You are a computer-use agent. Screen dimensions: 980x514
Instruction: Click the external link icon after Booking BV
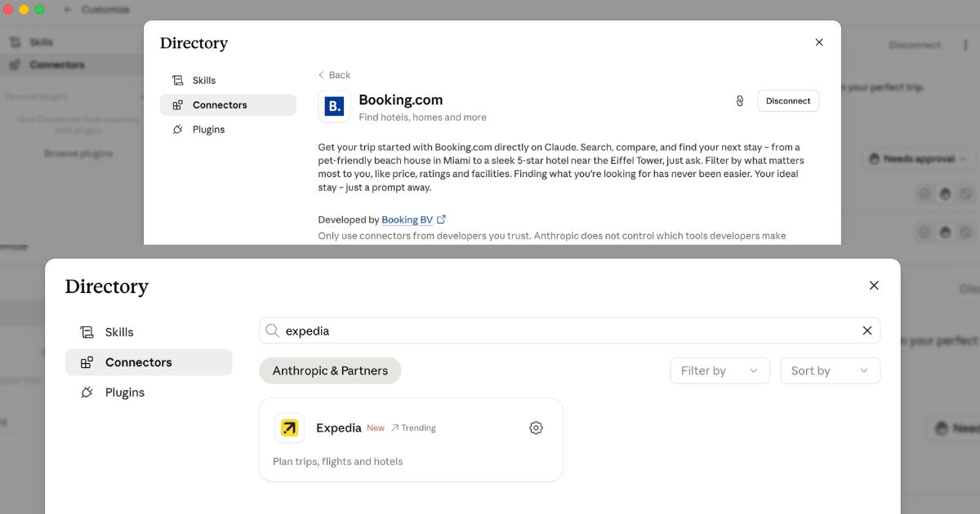[x=442, y=219]
